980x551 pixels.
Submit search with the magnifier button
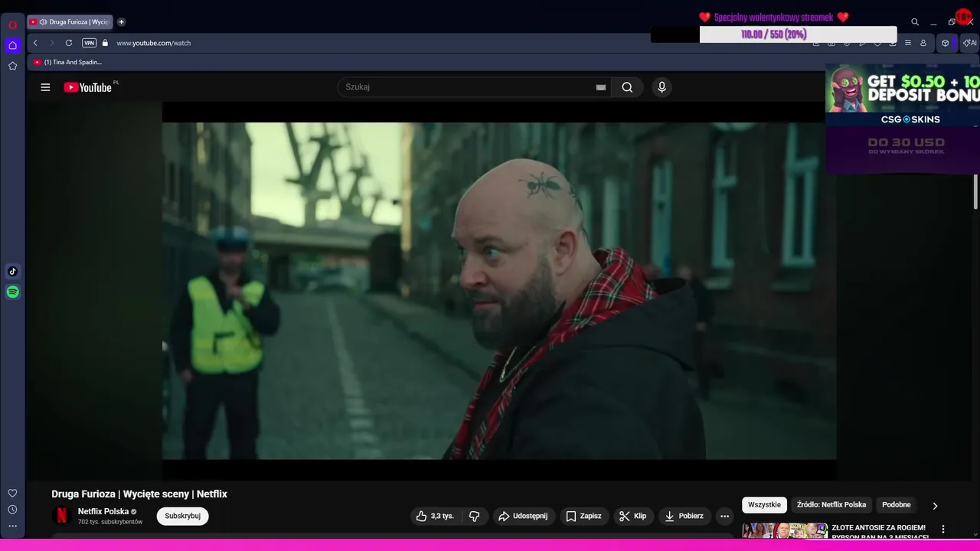[x=627, y=87]
